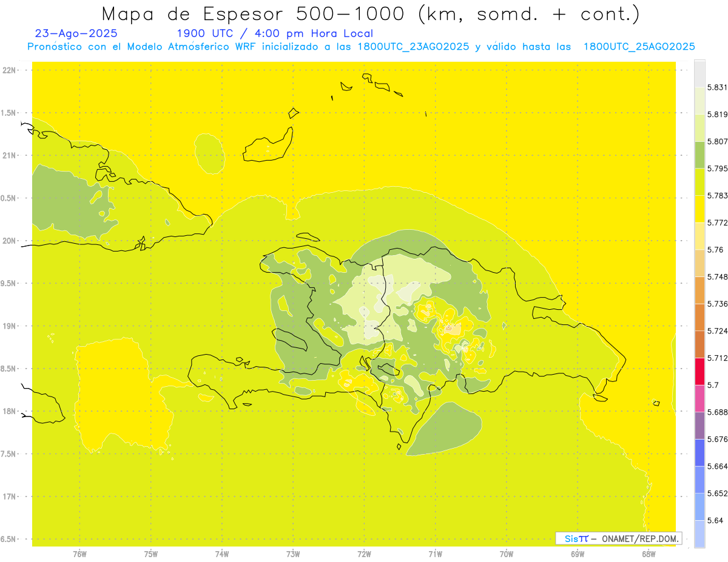The width and height of the screenshot is (728, 562).
Task: Click the 5.7 legend value
Action: click(713, 385)
